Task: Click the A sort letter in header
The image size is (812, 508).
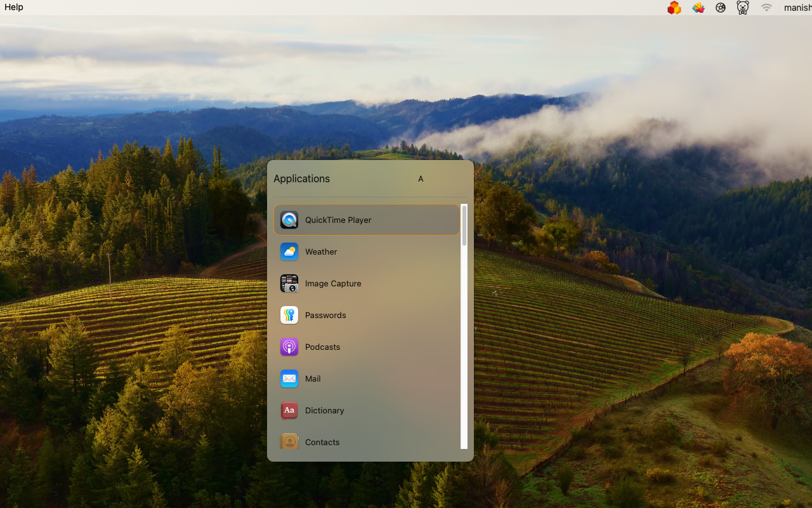Action: (421, 179)
